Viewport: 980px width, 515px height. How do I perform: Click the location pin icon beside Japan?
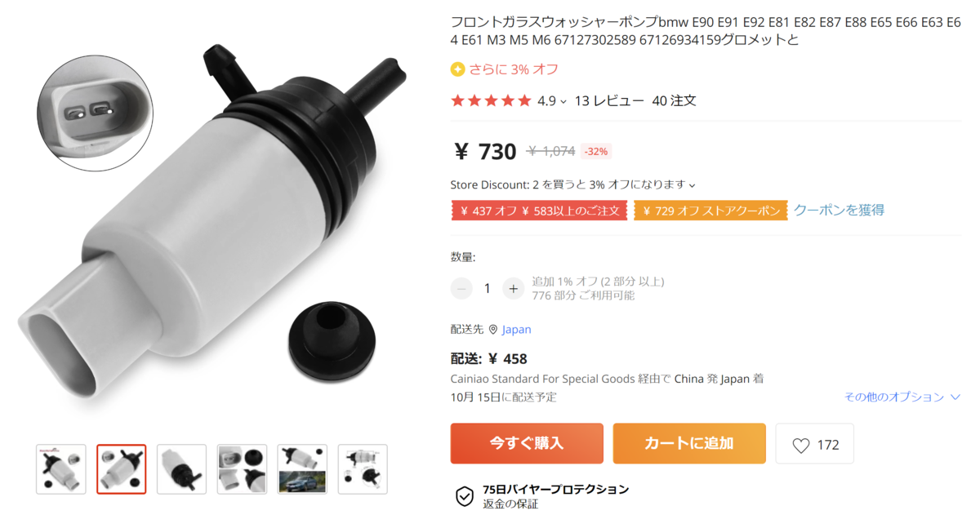click(492, 330)
